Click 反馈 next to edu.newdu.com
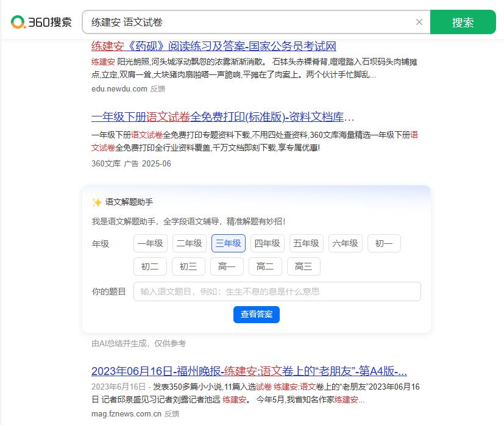This screenshot has width=504, height=425. (158, 89)
